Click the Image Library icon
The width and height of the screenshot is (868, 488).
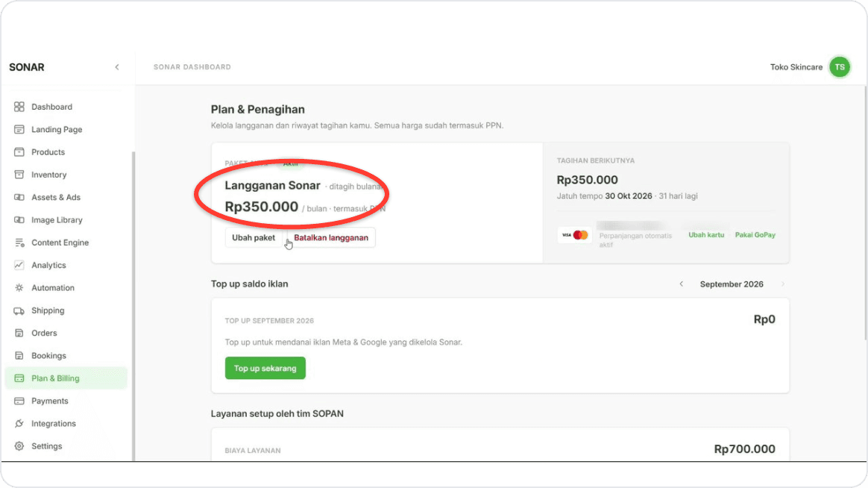19,220
